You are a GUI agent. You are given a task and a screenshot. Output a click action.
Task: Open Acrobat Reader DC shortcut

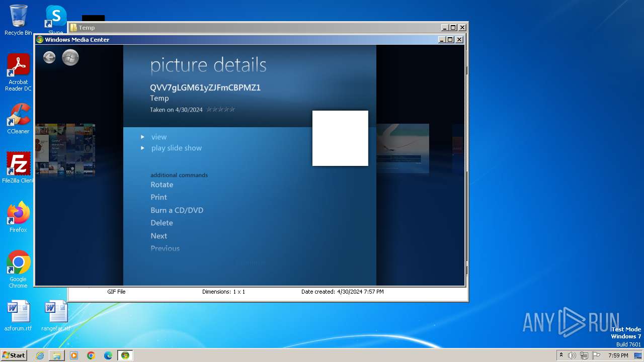tap(18, 73)
